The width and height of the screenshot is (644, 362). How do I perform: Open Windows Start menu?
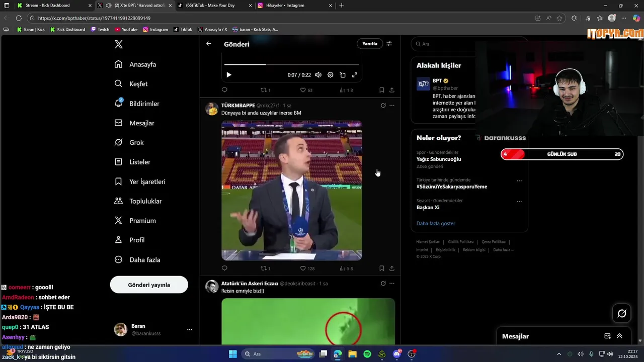point(233,354)
